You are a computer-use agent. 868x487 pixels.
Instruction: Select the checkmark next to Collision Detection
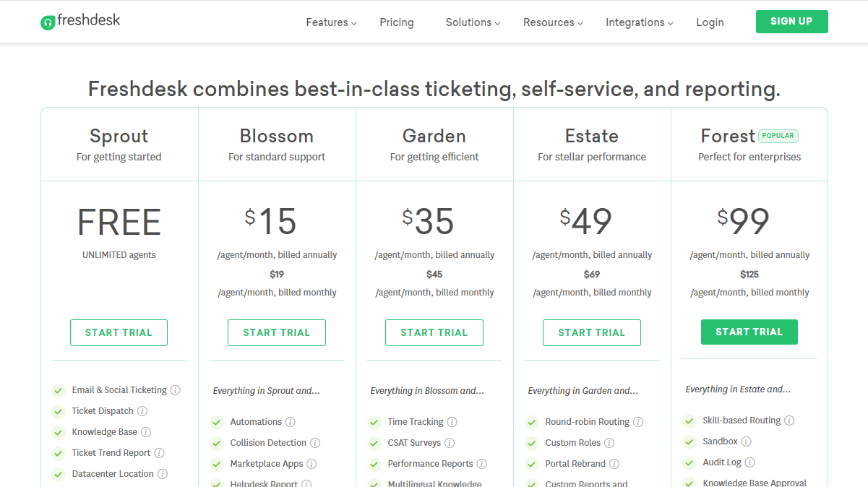tap(216, 442)
